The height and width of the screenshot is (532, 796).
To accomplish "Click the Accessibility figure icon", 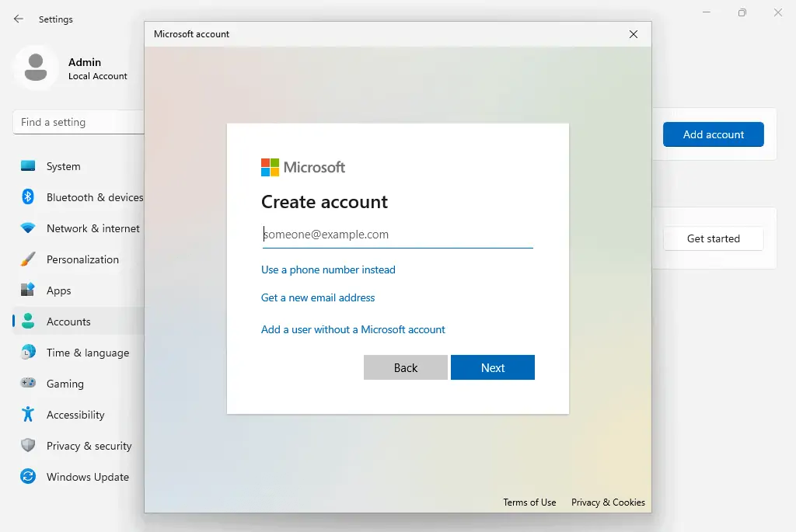I will [28, 415].
